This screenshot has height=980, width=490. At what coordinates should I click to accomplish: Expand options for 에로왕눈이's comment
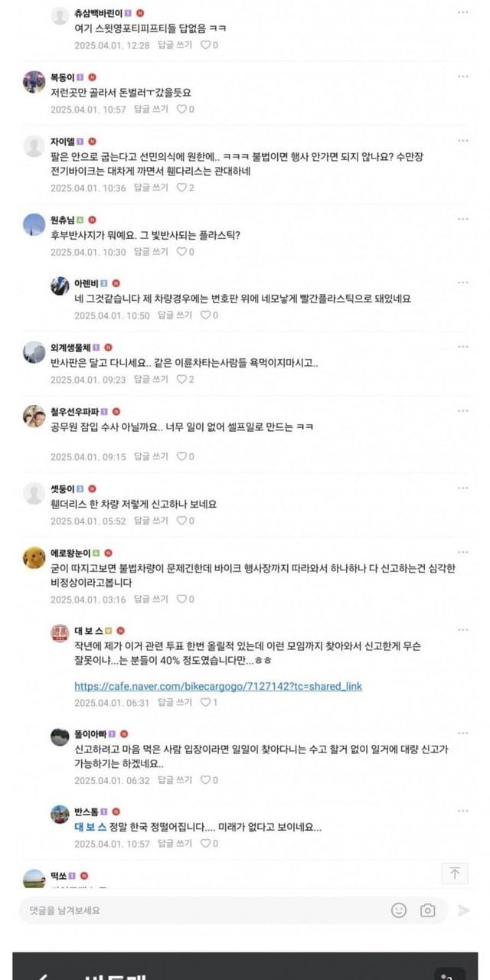(462, 552)
